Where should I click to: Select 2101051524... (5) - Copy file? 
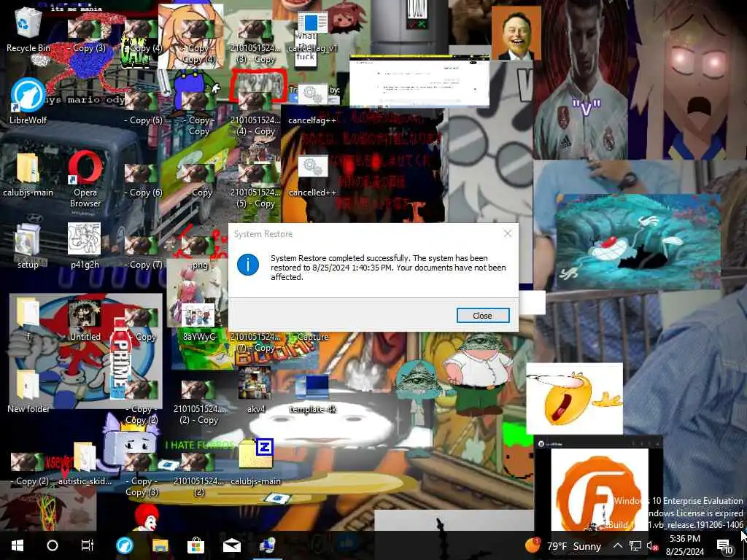click(256, 186)
